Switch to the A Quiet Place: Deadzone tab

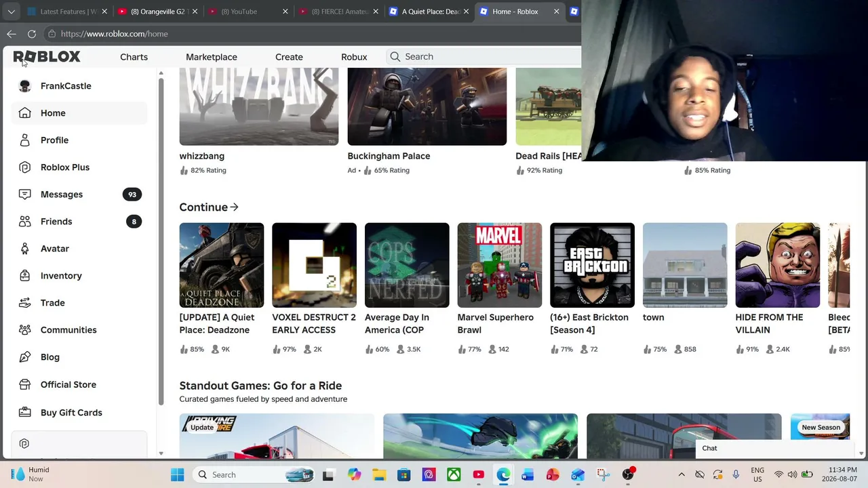(429, 12)
